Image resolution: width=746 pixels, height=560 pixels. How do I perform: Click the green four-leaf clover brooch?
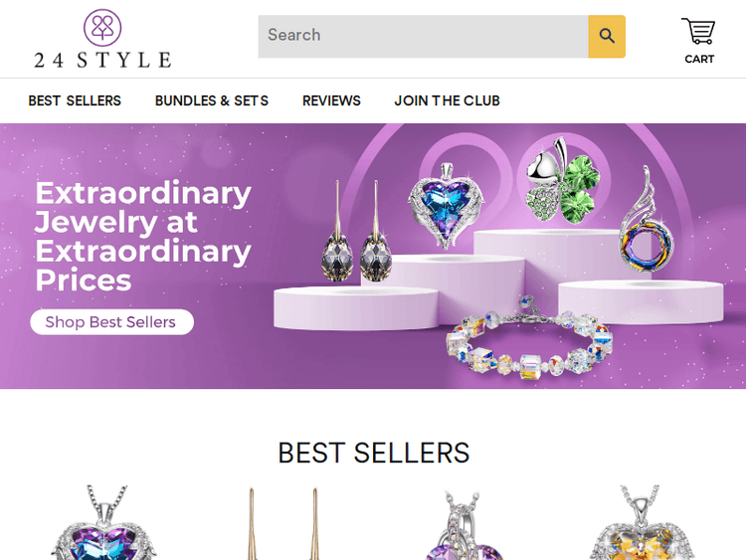click(564, 181)
